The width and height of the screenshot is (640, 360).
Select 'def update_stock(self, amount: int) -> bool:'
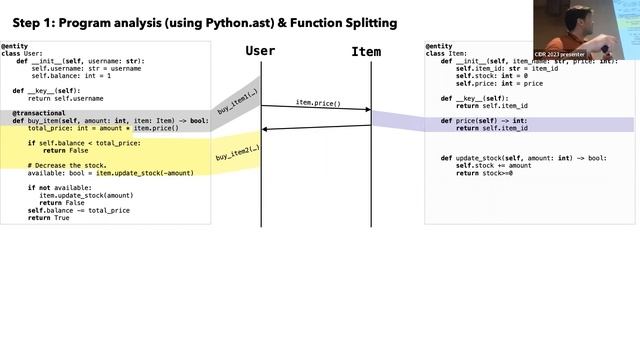pos(524,158)
